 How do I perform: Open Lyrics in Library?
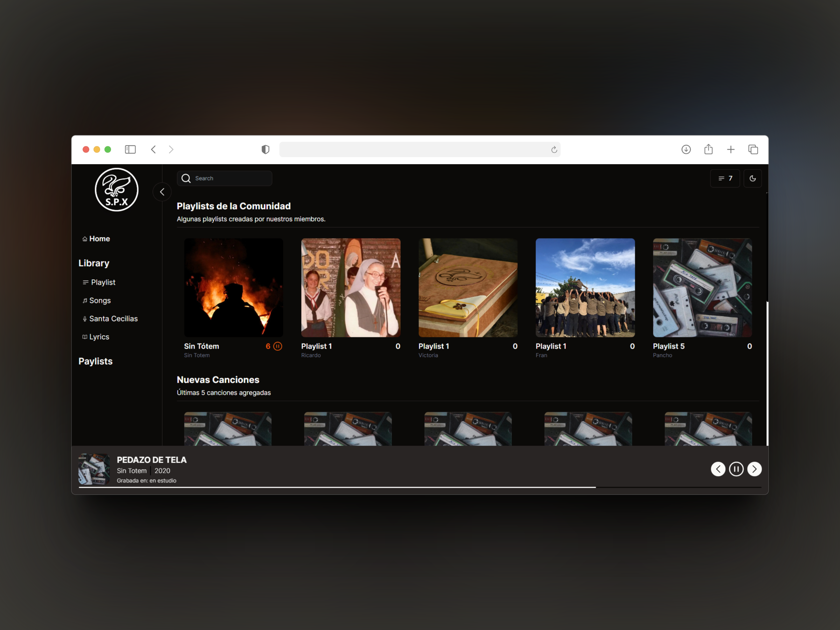click(x=96, y=337)
